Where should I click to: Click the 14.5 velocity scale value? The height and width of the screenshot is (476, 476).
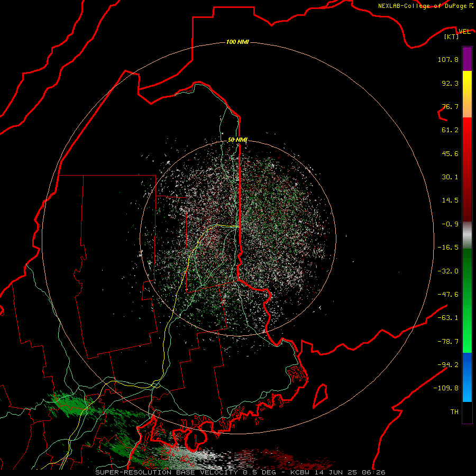coord(450,200)
